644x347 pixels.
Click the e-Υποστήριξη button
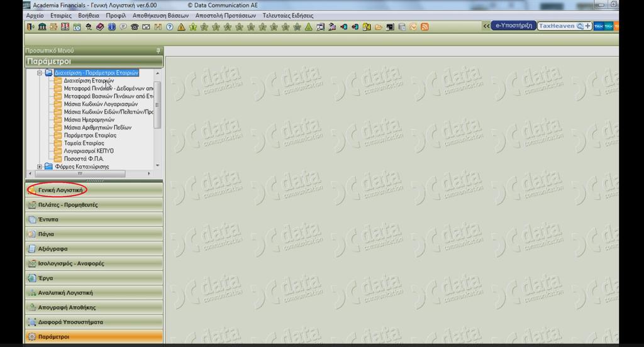click(x=513, y=26)
